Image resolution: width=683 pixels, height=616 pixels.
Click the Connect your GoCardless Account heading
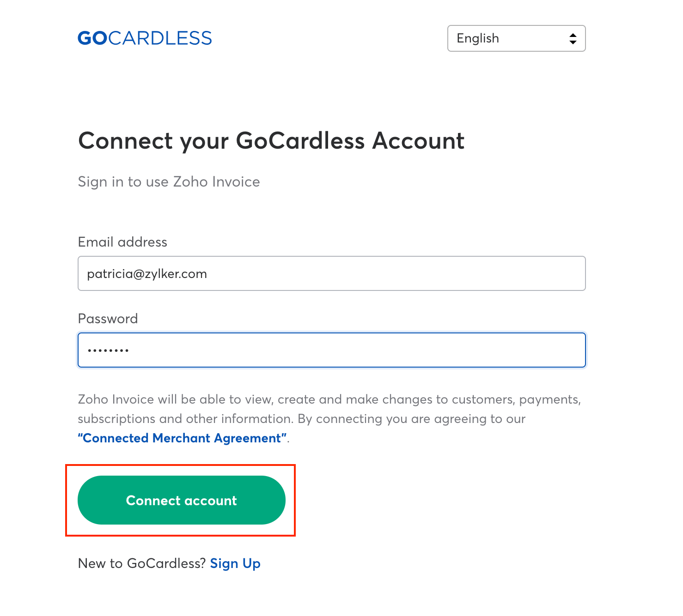[271, 141]
